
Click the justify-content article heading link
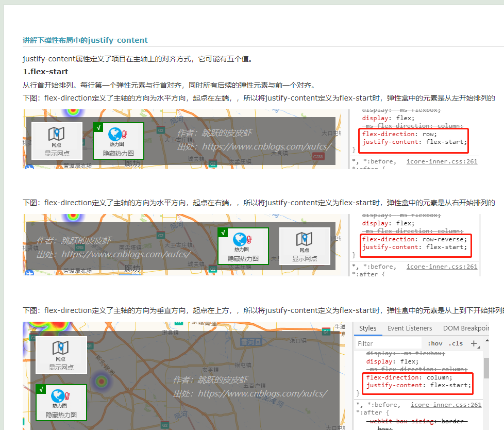86,40
